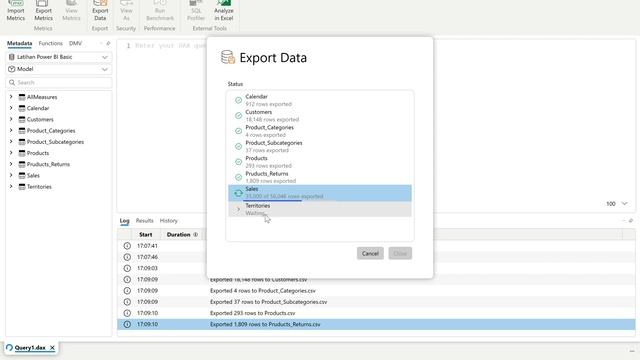Switch to the Functions tab

pyautogui.click(x=51, y=43)
